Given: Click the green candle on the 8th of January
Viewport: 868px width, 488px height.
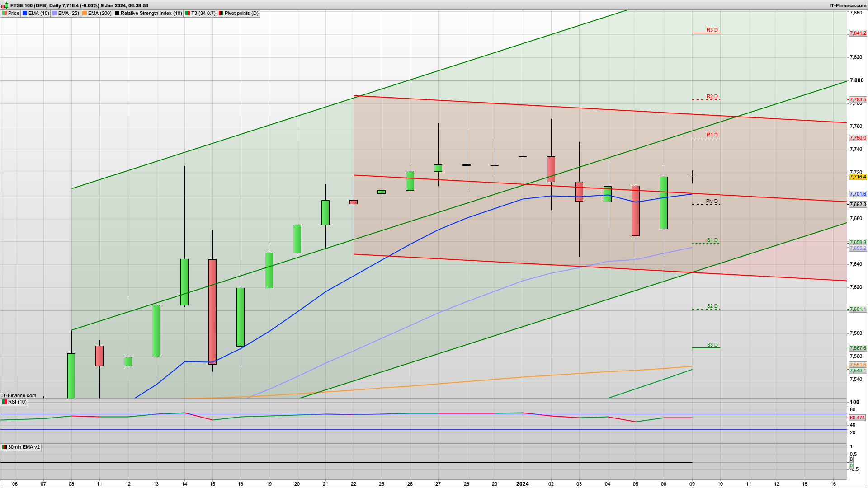Looking at the screenshot, I should tap(664, 202).
